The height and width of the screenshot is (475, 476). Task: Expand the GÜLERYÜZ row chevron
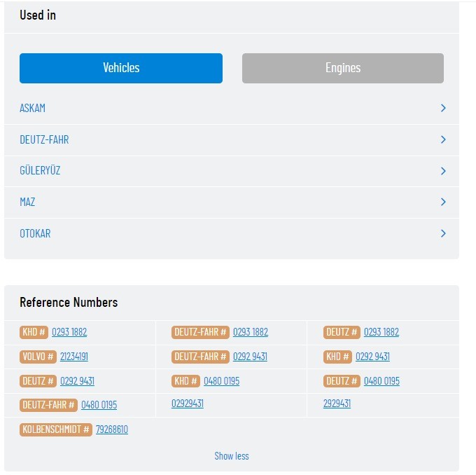coord(443,171)
